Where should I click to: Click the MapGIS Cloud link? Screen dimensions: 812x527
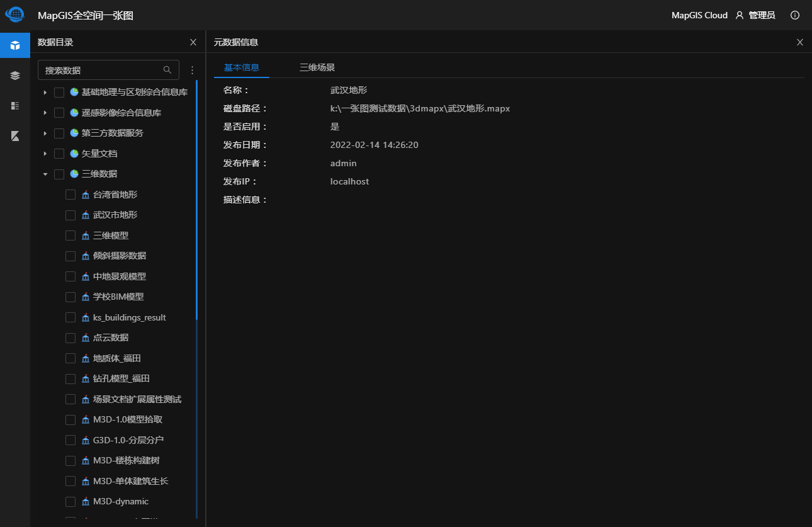(x=699, y=15)
